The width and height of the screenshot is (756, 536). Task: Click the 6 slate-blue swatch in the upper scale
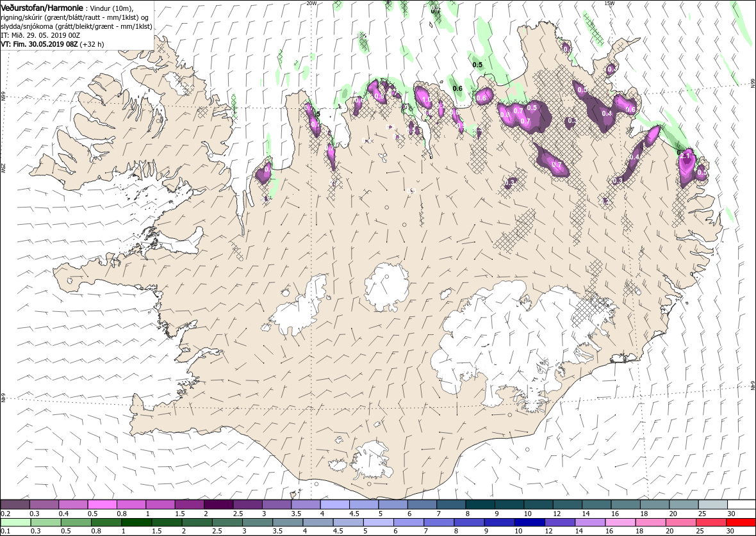[422, 505]
